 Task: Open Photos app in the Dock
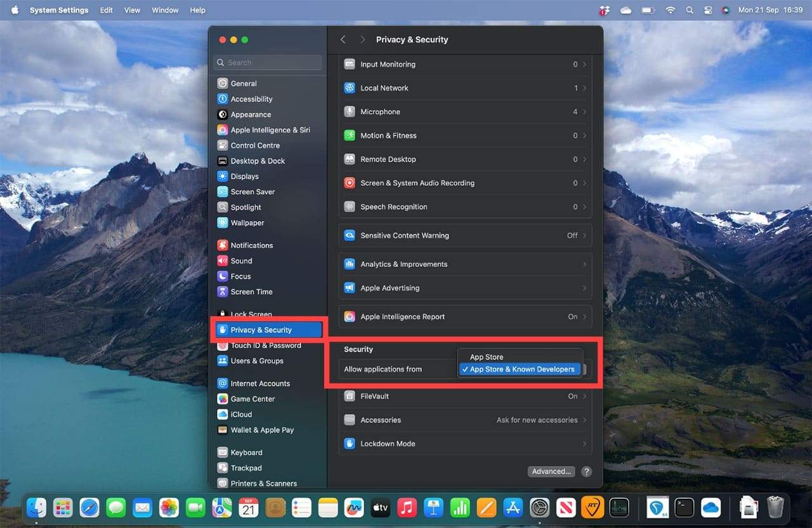[169, 508]
